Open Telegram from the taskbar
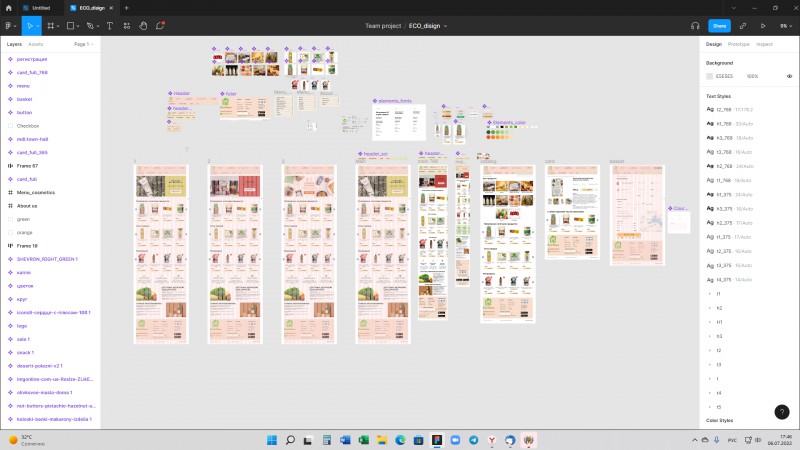Screen dimensions: 800x450 473,440
